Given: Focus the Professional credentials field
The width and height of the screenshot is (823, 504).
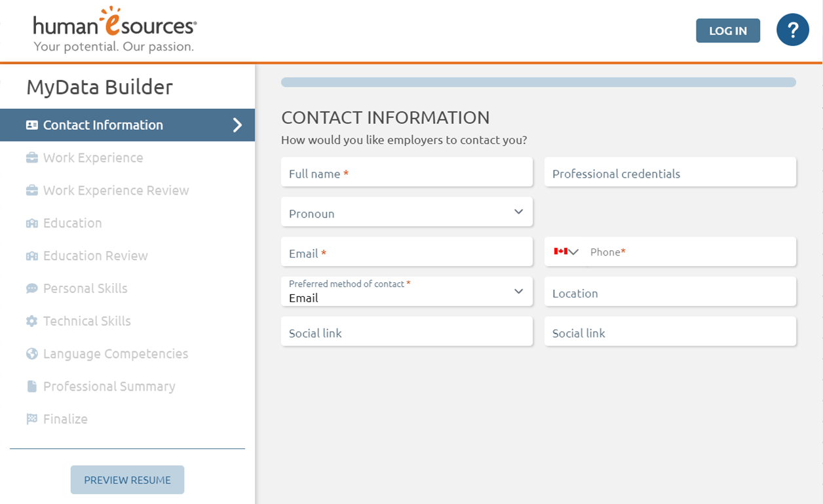Looking at the screenshot, I should click(670, 172).
